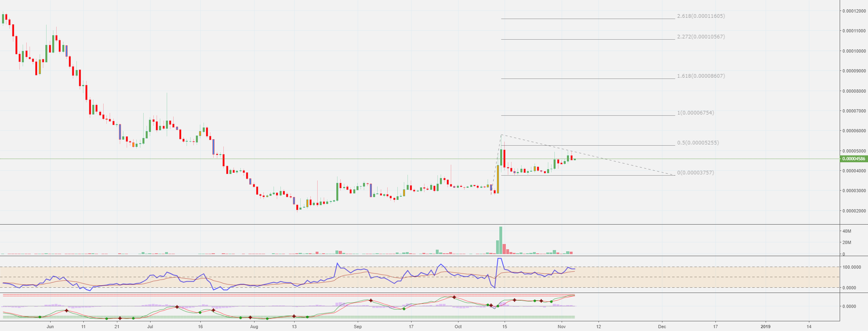Click the 0.00011000 price axis value
Image resolution: width=868 pixels, height=331 pixels.
853,31
